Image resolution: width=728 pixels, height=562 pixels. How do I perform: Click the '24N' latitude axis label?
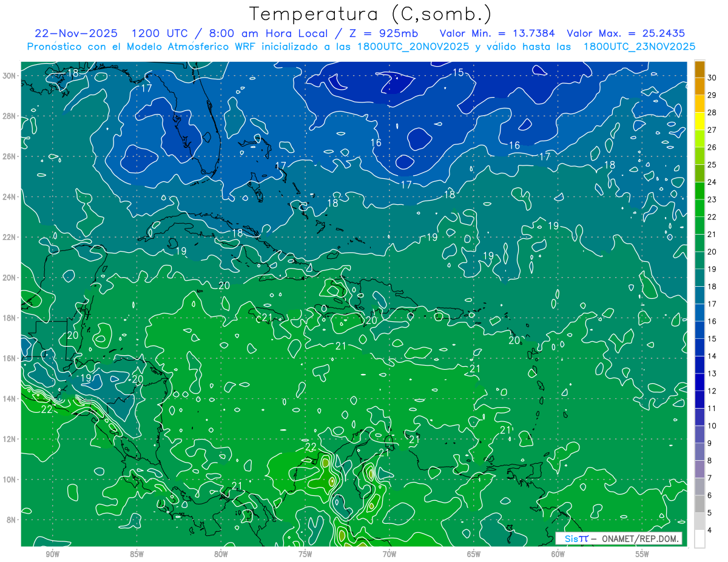click(10, 197)
